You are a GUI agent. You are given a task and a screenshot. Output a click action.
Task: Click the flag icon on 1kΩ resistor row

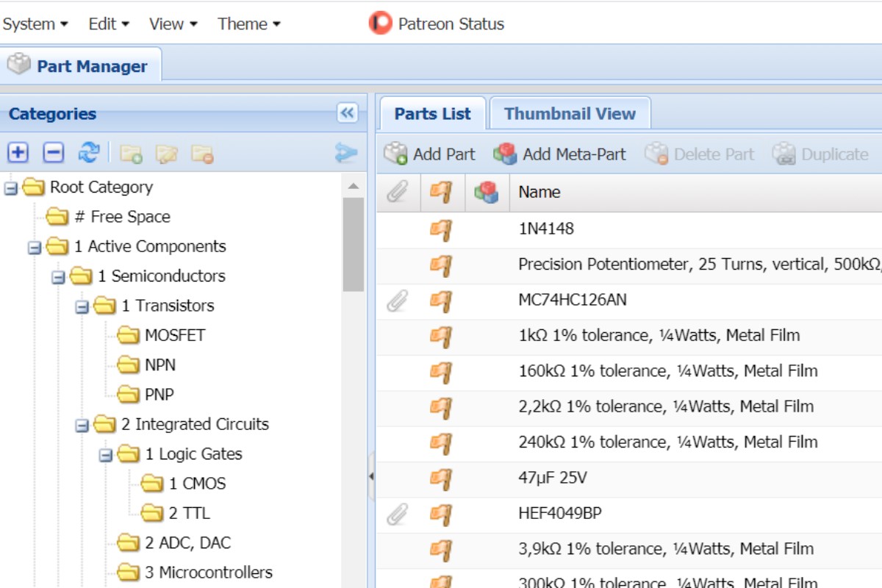(441, 336)
